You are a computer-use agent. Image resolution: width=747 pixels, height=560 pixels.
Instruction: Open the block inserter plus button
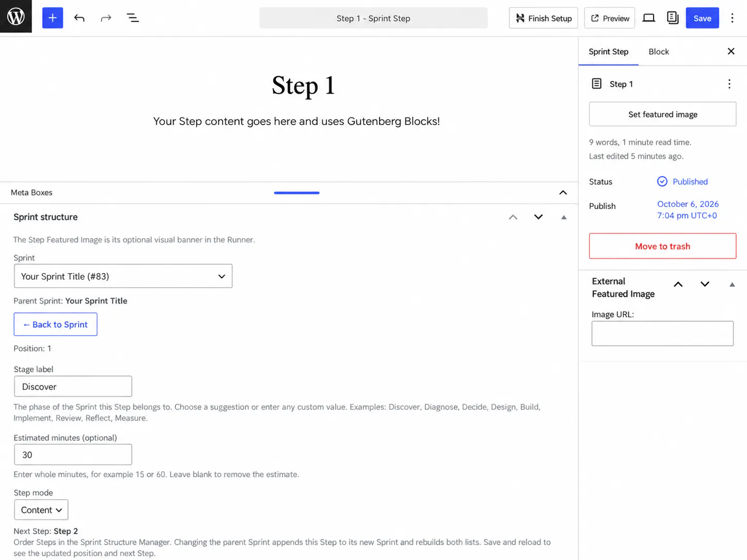53,18
